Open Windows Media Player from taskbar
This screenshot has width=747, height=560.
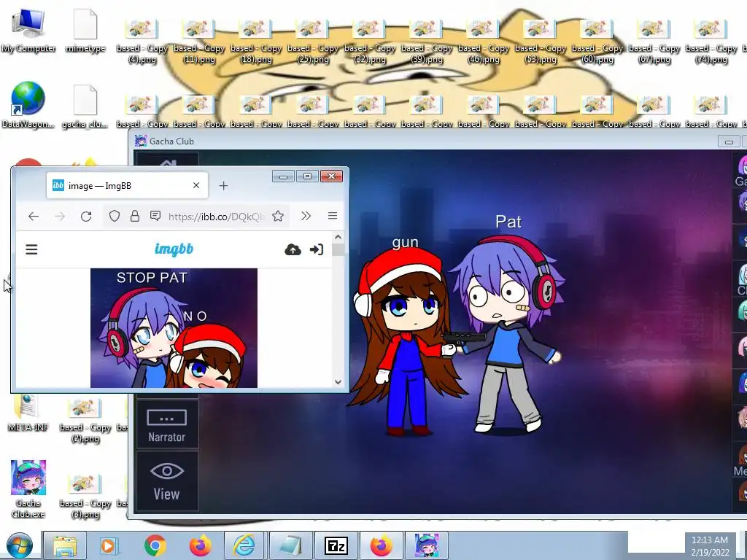109,545
